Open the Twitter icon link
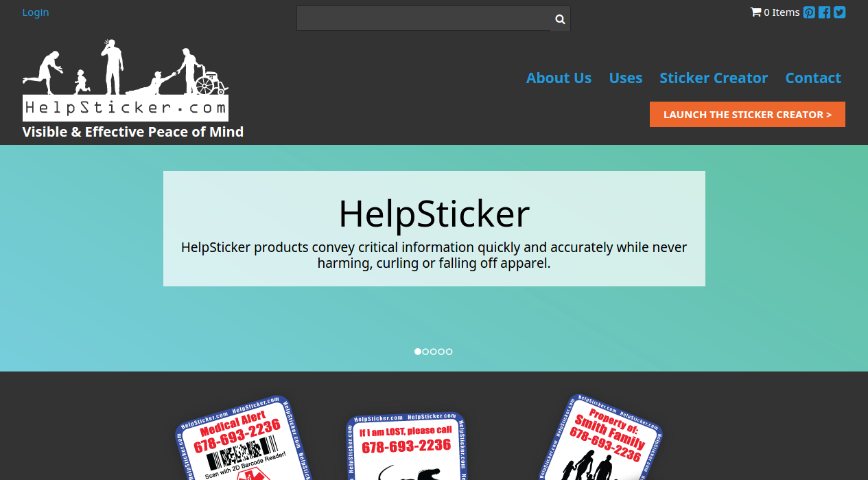The image size is (868, 480). (839, 12)
